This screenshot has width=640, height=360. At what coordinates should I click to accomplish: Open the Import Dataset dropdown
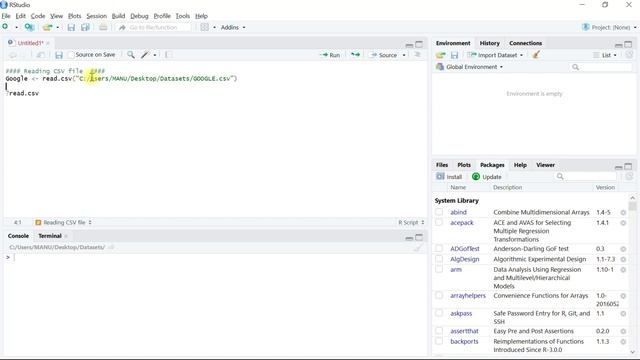[x=496, y=55]
